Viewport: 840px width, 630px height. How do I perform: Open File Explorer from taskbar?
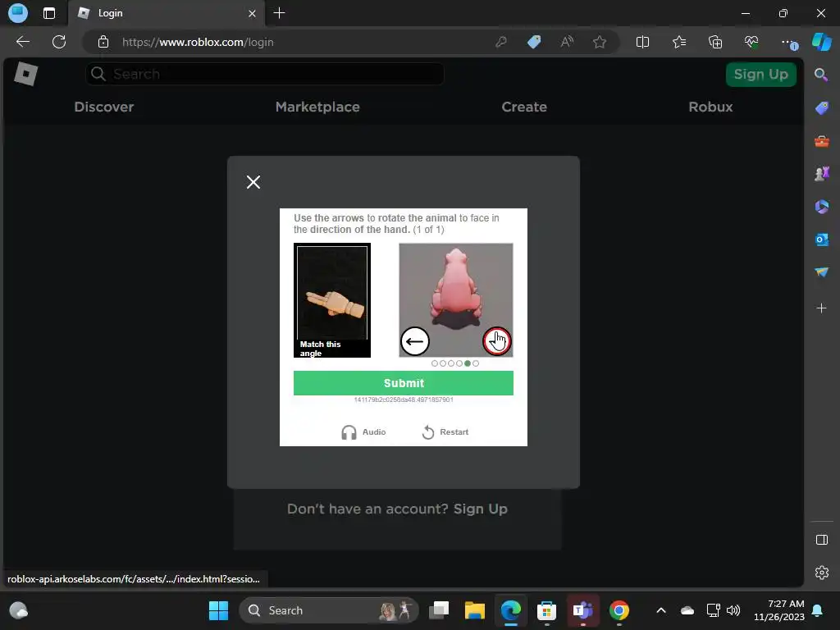pos(475,610)
